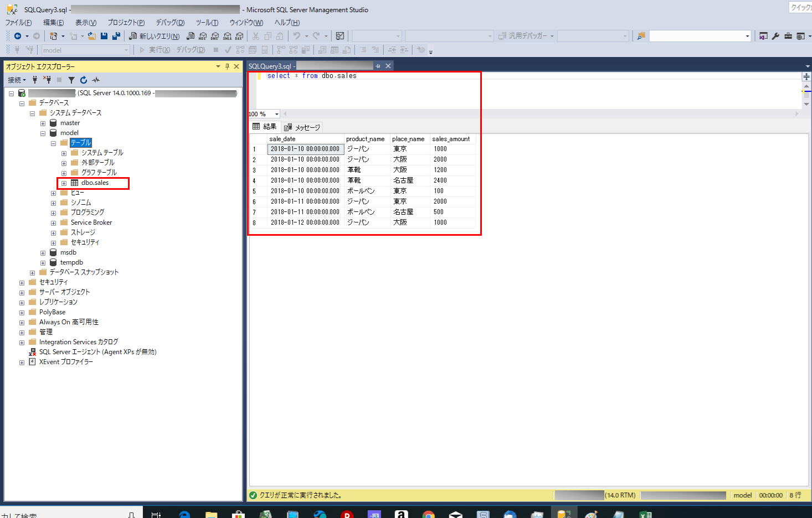Switch to the メッセージ (Messages) tab
Screen dimensions: 812x518
click(302, 127)
